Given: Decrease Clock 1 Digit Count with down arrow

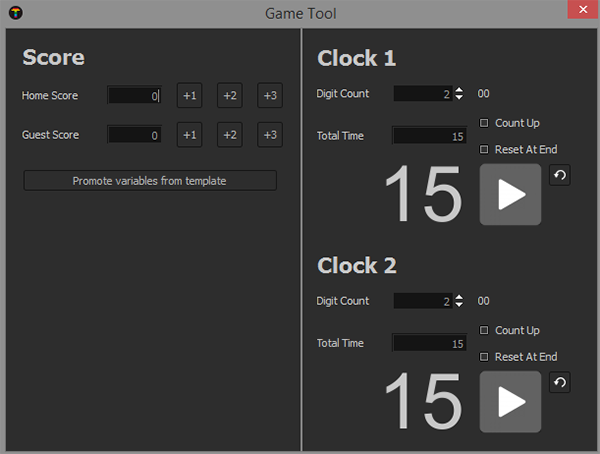Looking at the screenshot, I should tap(459, 98).
